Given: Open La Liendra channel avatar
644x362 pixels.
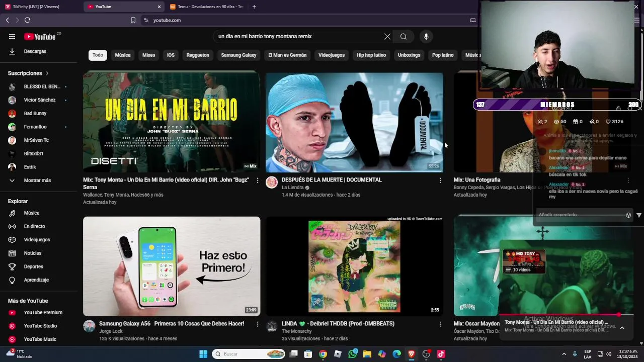Looking at the screenshot, I should pos(272,182).
